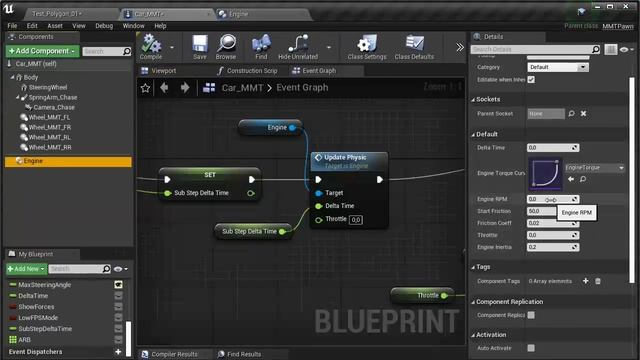Toggle Component Replicates checkbox
The image size is (640, 360).
531,315
